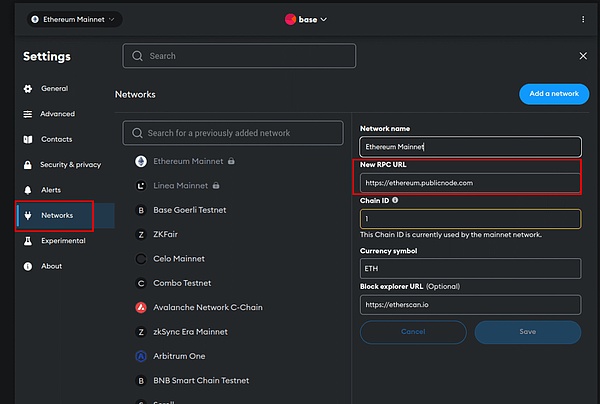Select the Avalanche Network C-Chain icon
This screenshot has width=600, height=404.
click(x=140, y=307)
